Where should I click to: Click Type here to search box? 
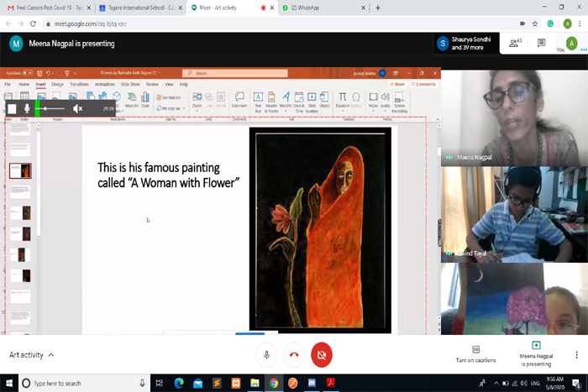point(84,383)
